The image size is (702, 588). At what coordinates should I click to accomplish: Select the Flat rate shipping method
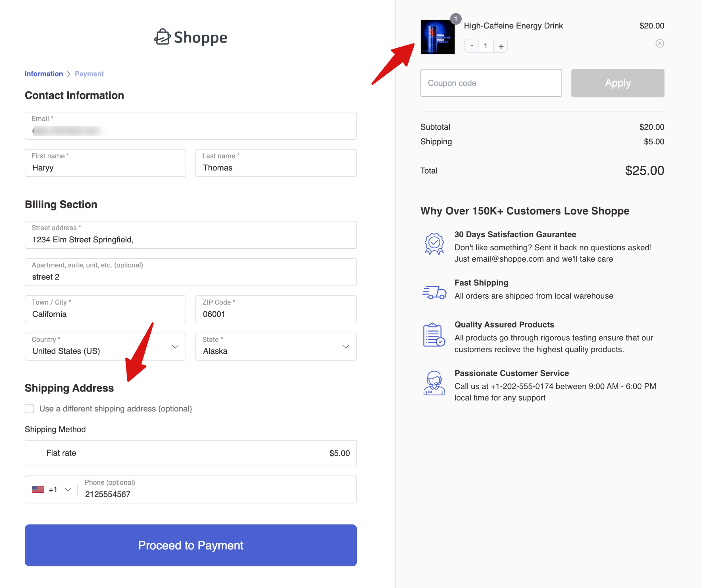point(191,453)
